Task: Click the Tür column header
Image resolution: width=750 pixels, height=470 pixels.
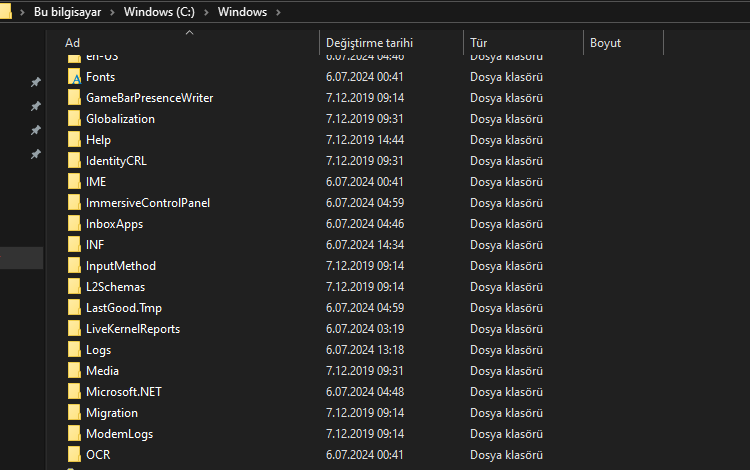Action: pos(479,43)
